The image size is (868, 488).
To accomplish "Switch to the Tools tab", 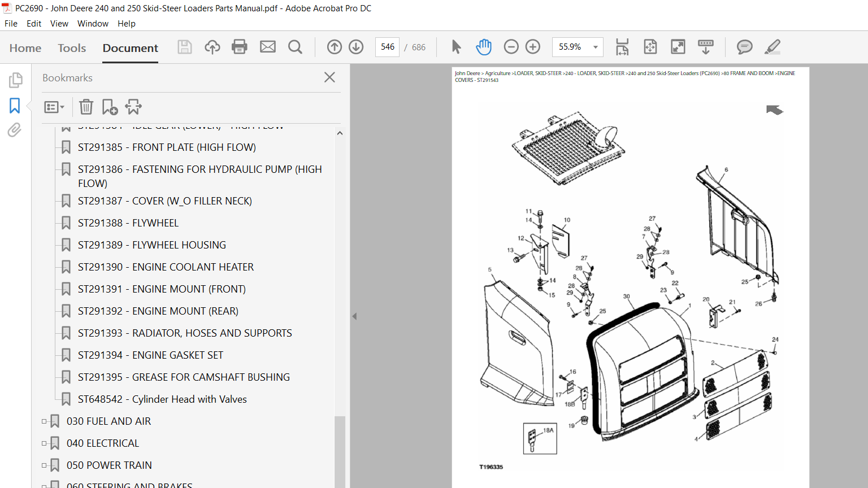I will (x=72, y=48).
